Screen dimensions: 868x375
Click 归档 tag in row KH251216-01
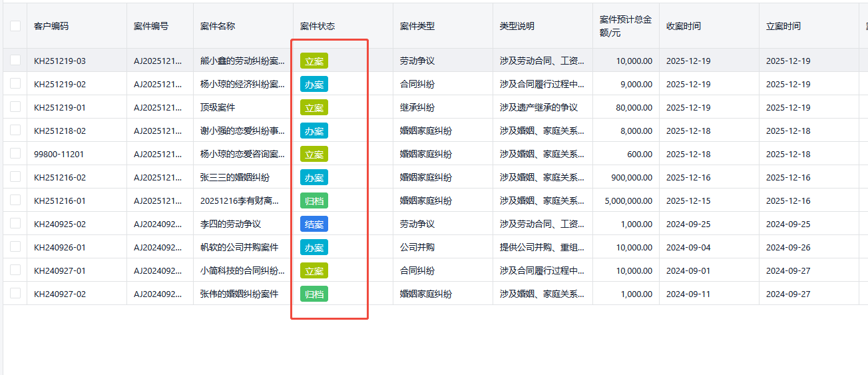(314, 200)
